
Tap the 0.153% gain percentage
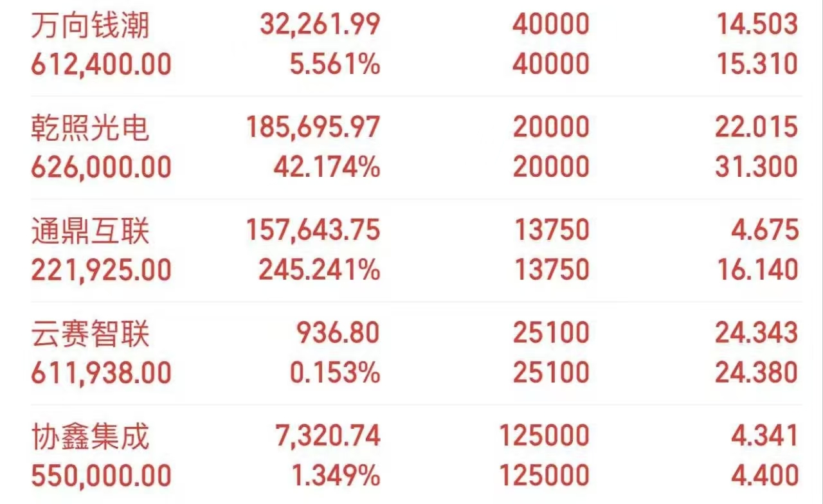(334, 373)
